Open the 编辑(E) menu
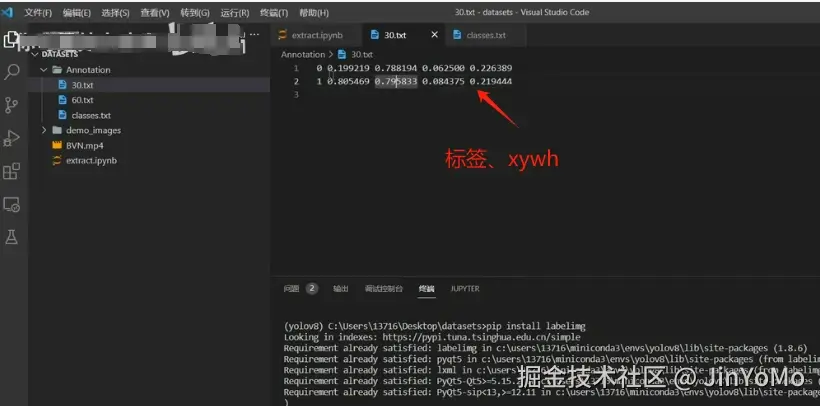This screenshot has height=406, width=820. click(77, 13)
